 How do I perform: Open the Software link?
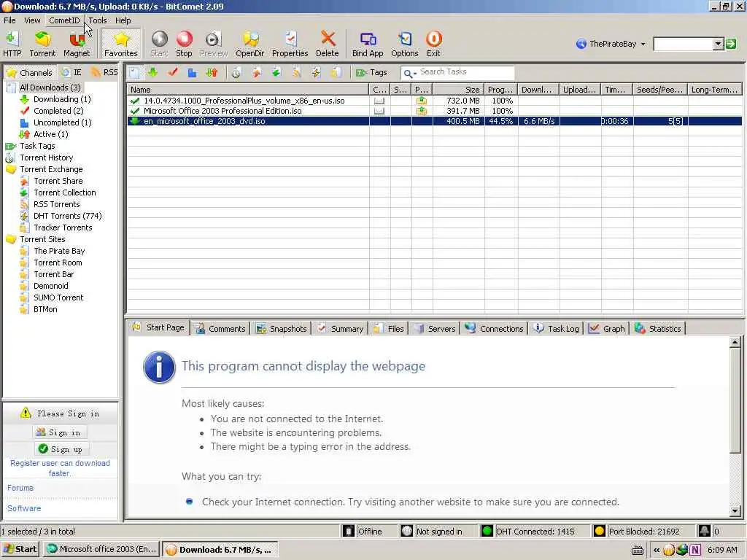[24, 508]
